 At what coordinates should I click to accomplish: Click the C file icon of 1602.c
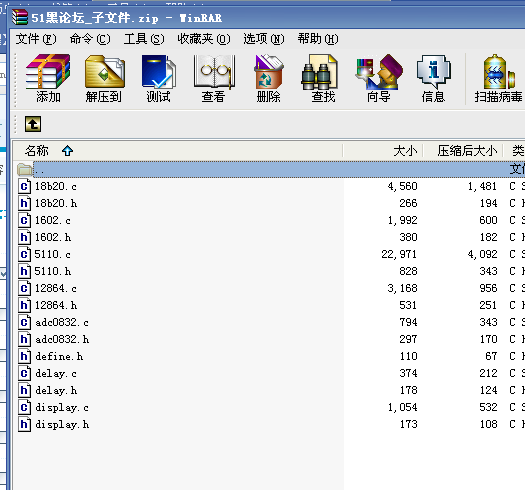pyautogui.click(x=24, y=220)
